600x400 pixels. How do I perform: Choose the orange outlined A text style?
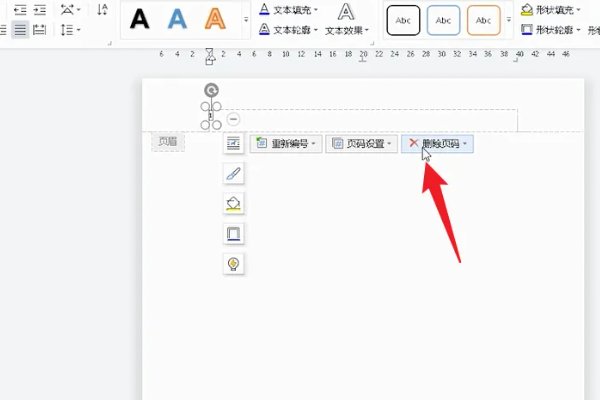point(215,19)
